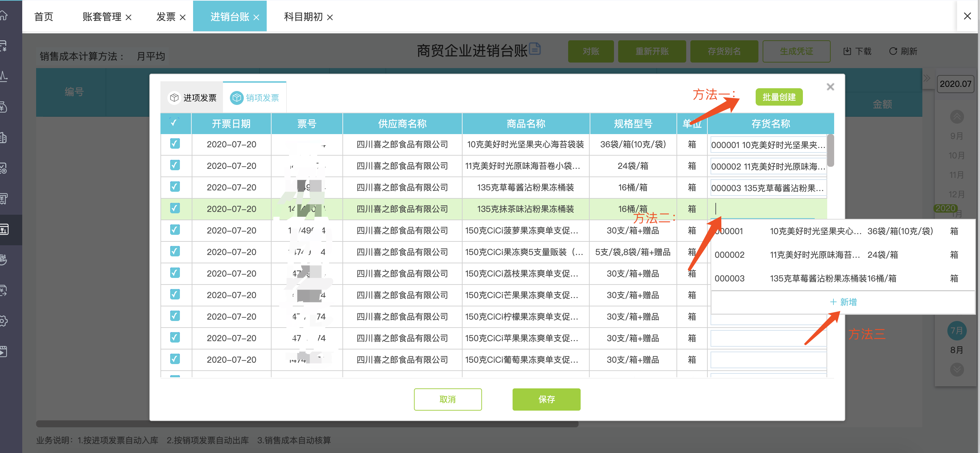Viewport: 980px width, 453px height.
Task: Click the dialog table vertical scrollbar
Action: pos(830,150)
